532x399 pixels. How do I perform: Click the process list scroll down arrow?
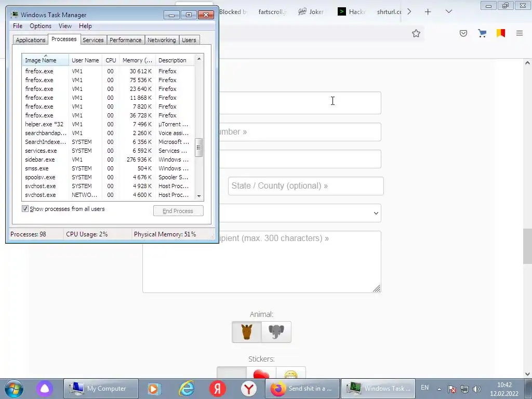click(199, 196)
